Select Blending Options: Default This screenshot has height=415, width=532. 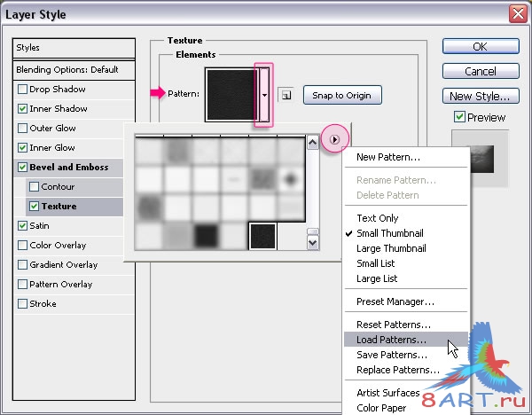(74, 70)
